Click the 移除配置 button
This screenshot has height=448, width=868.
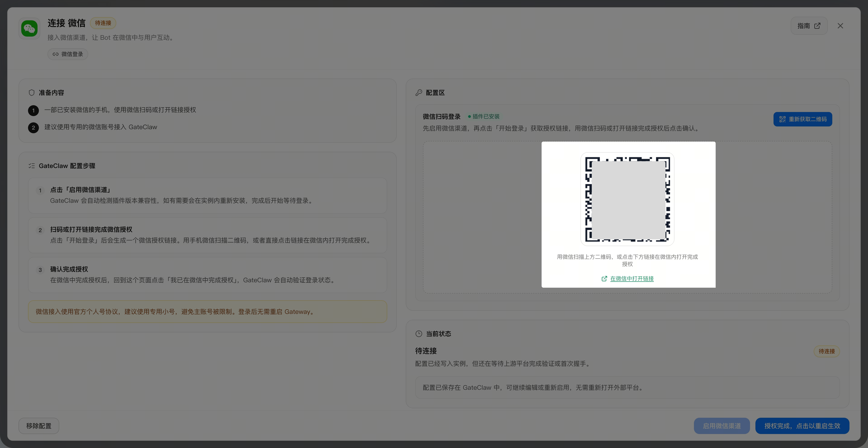click(39, 426)
